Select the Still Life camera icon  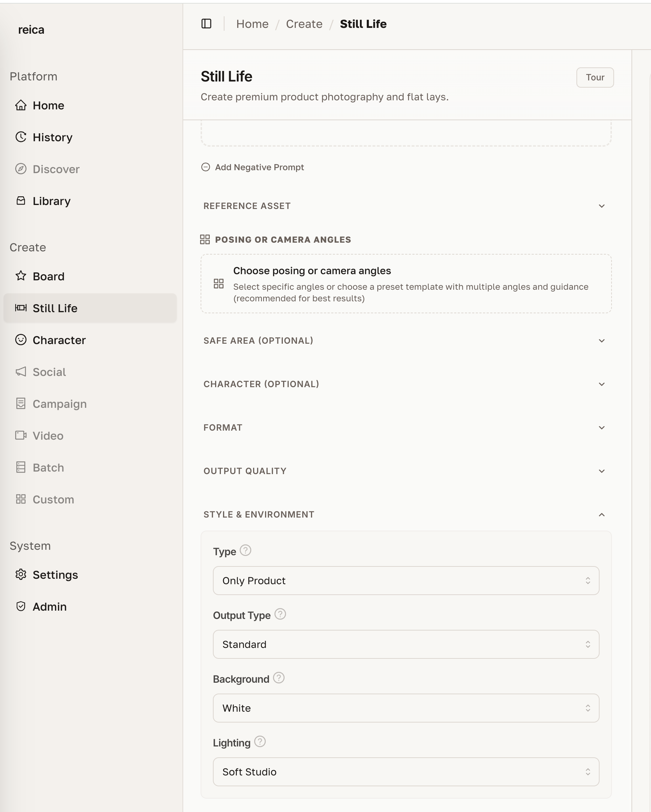point(21,308)
